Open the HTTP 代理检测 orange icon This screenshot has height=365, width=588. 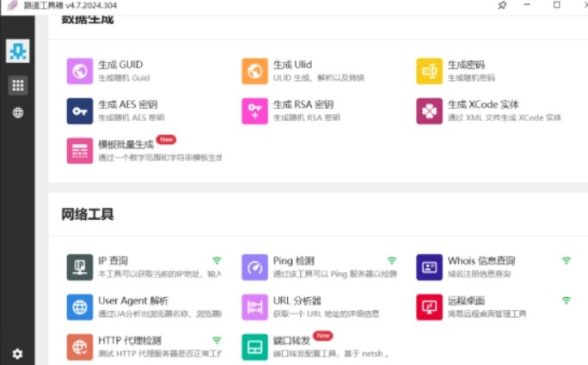(x=79, y=347)
